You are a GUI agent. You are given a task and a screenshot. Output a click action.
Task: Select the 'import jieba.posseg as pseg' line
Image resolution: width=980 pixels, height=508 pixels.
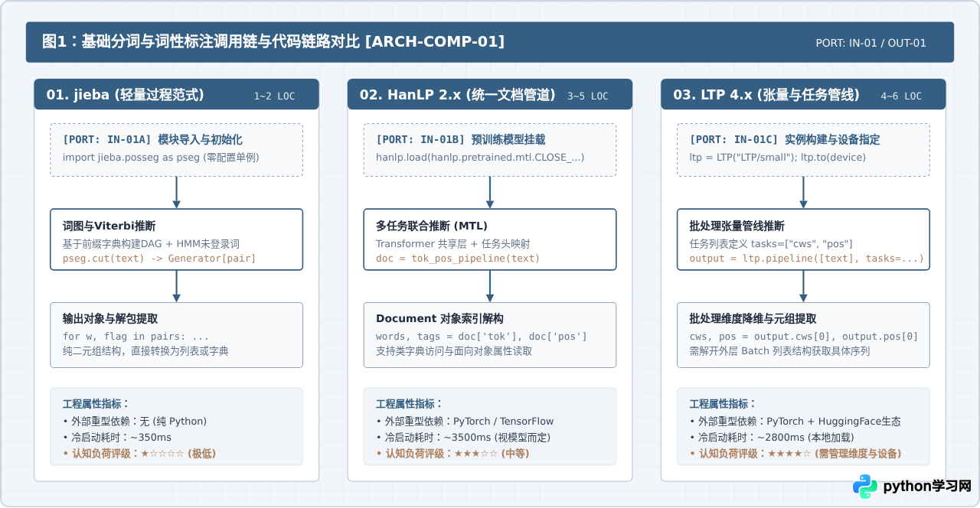161,157
